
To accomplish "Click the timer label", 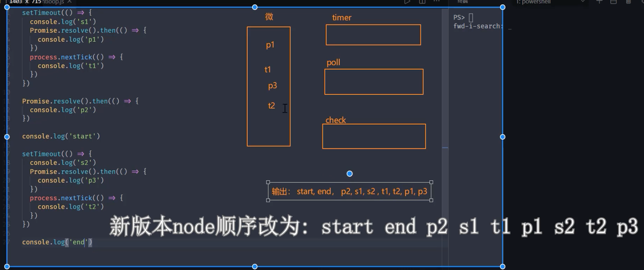I will [x=341, y=17].
